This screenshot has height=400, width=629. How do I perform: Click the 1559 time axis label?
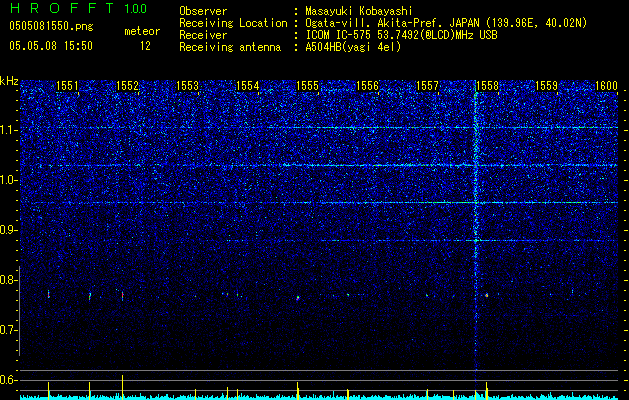tap(547, 85)
